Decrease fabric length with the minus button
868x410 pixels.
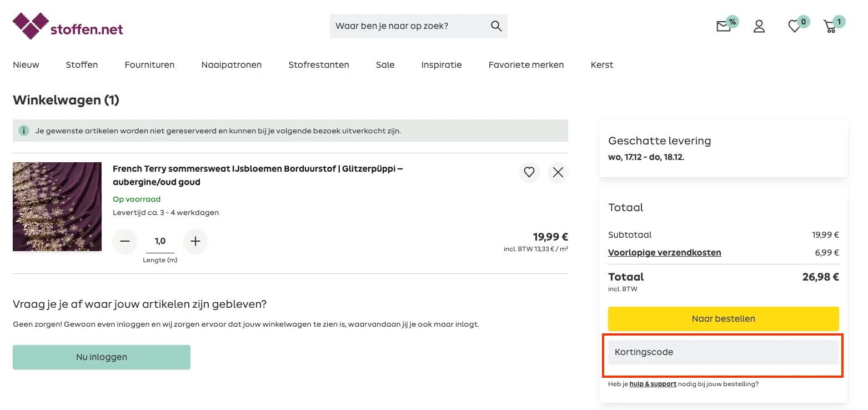[x=124, y=241]
